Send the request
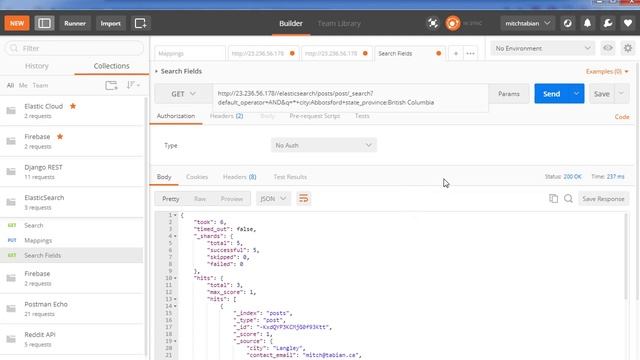Screen dimensions: 640x360 pos(551,94)
